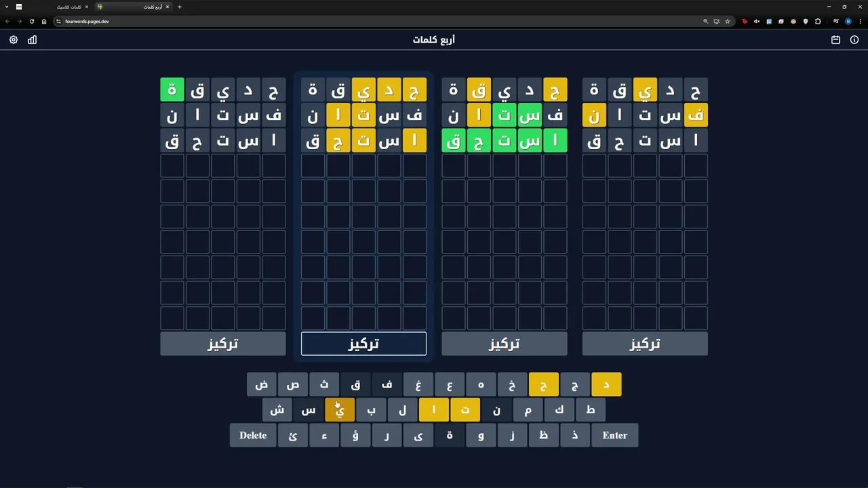Tap the ن key on keyboard
The width and height of the screenshot is (868, 488).
coord(496,410)
